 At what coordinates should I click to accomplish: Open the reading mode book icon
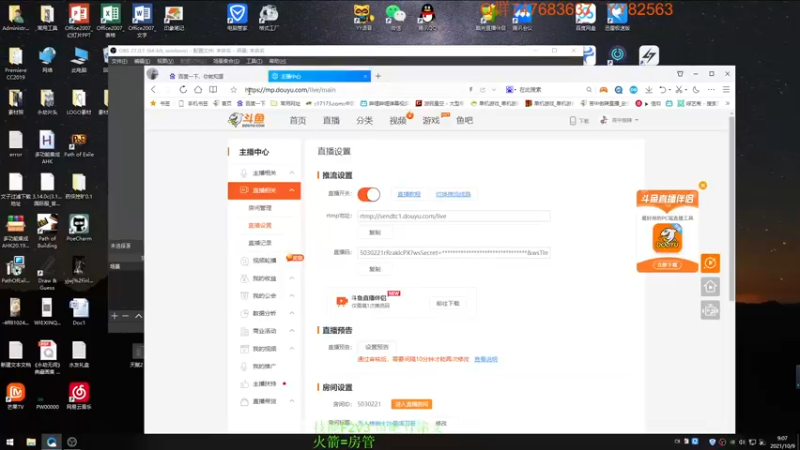(x=213, y=90)
